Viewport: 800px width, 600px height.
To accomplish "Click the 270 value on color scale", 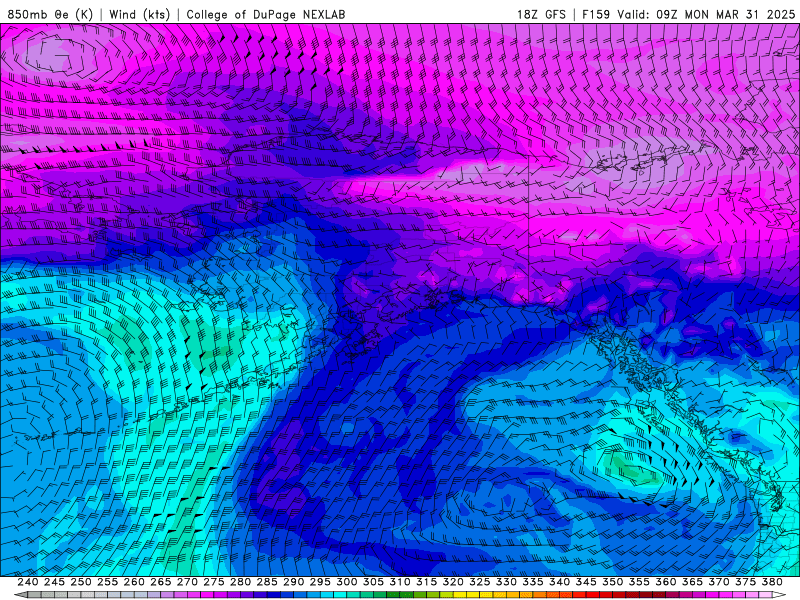I will tap(187, 582).
